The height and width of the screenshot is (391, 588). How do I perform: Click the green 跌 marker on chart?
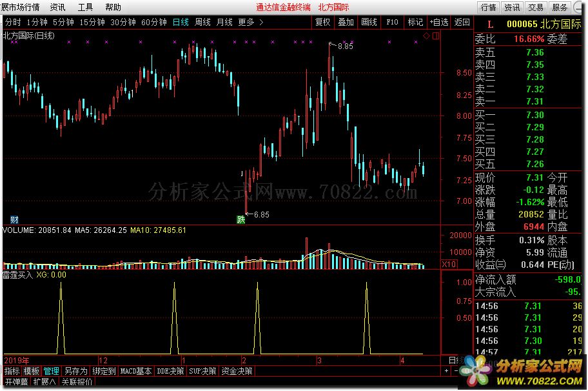click(x=240, y=219)
